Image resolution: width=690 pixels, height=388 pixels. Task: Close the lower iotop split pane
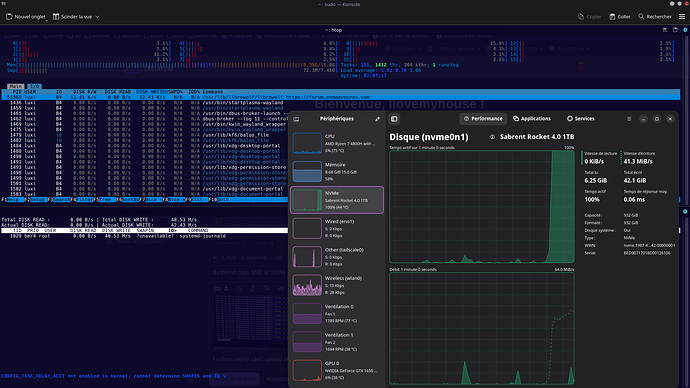tap(685, 212)
